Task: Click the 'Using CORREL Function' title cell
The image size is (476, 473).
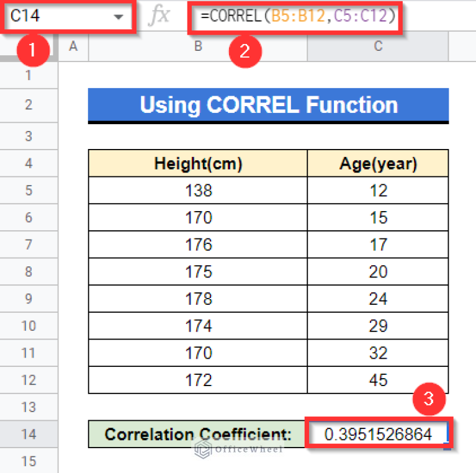Action: [x=268, y=106]
